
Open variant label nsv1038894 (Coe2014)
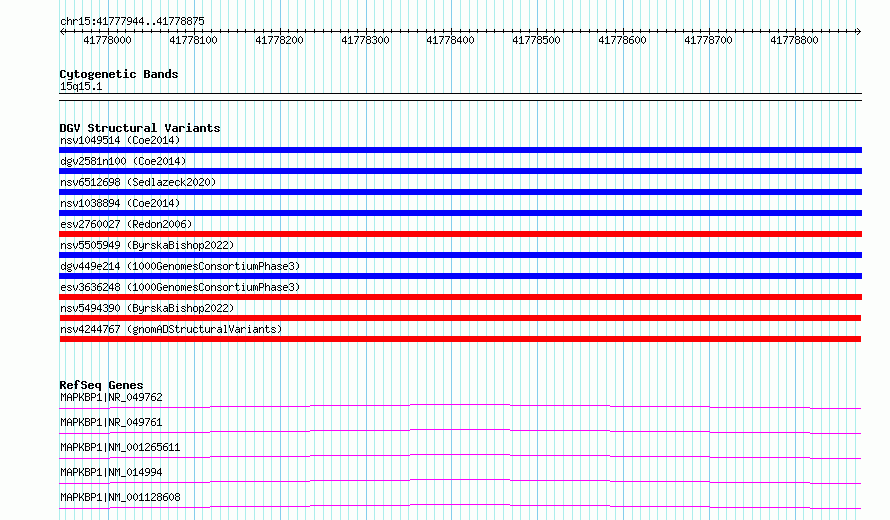[x=120, y=203]
